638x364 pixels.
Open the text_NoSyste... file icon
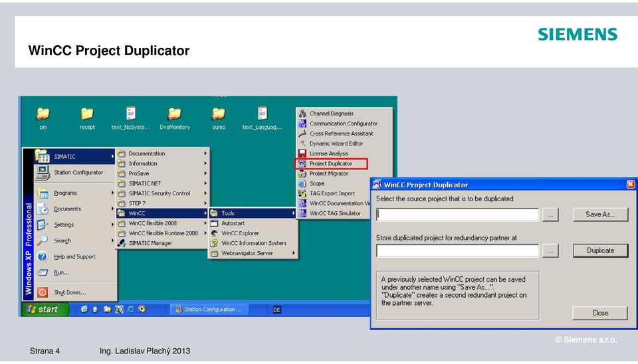point(131,114)
